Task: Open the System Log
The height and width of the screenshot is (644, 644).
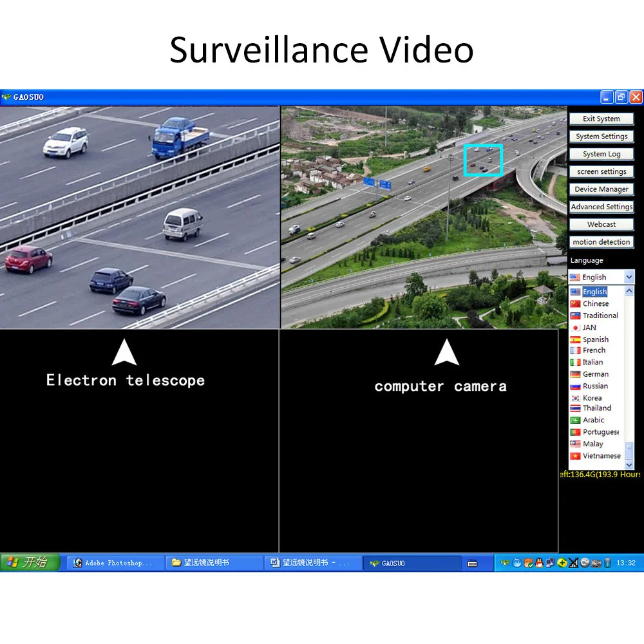Action: 601,154
